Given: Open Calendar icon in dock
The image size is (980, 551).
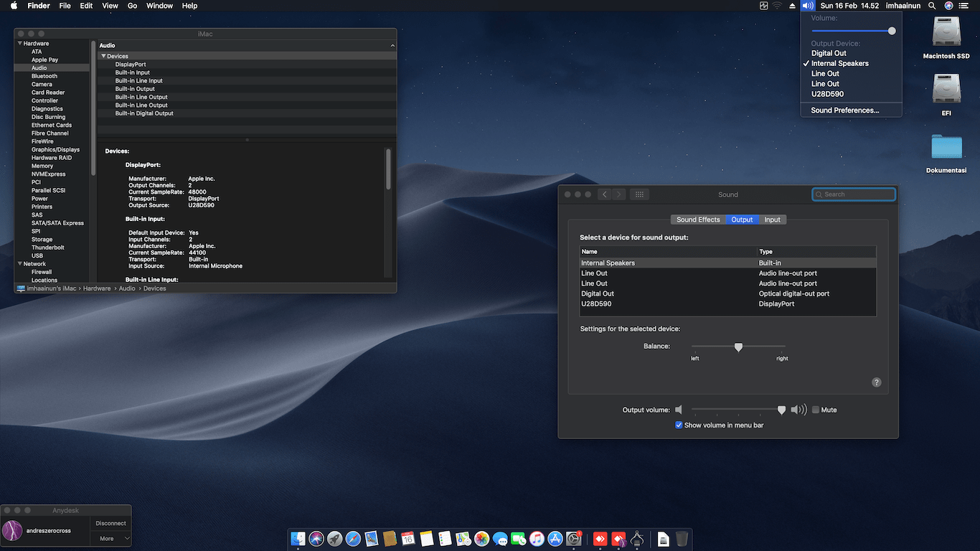Looking at the screenshot, I should (x=408, y=539).
